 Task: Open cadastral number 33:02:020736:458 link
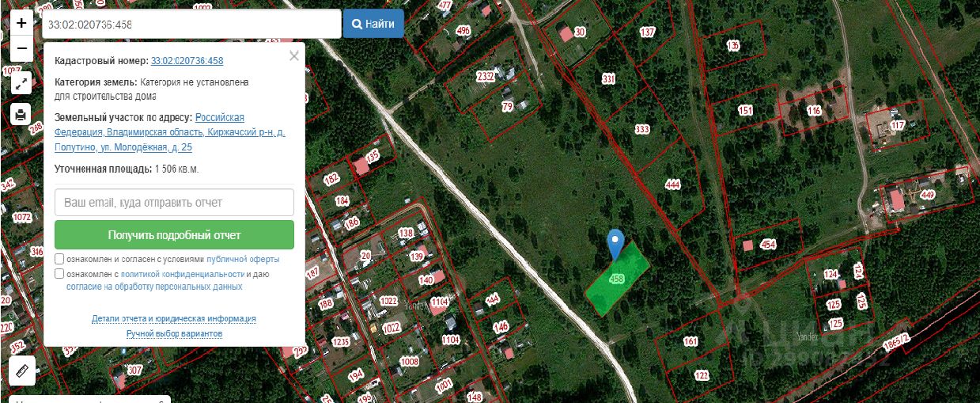pos(187,61)
